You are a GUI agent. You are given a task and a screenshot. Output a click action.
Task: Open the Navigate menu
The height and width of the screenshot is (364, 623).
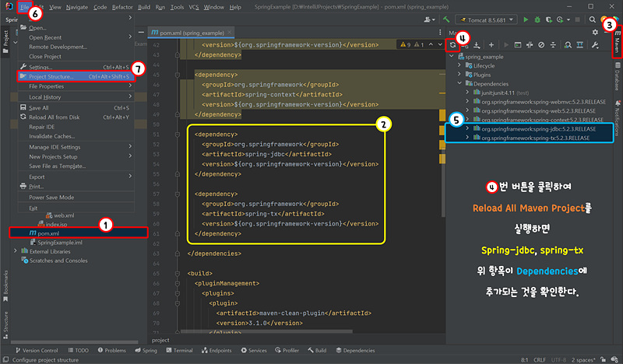coord(76,7)
